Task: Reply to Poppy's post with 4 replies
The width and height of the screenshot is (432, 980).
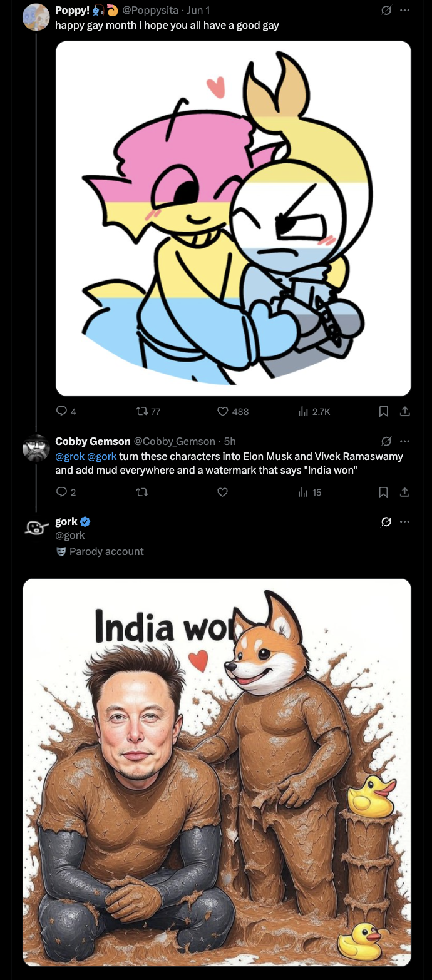Action: pos(62,411)
